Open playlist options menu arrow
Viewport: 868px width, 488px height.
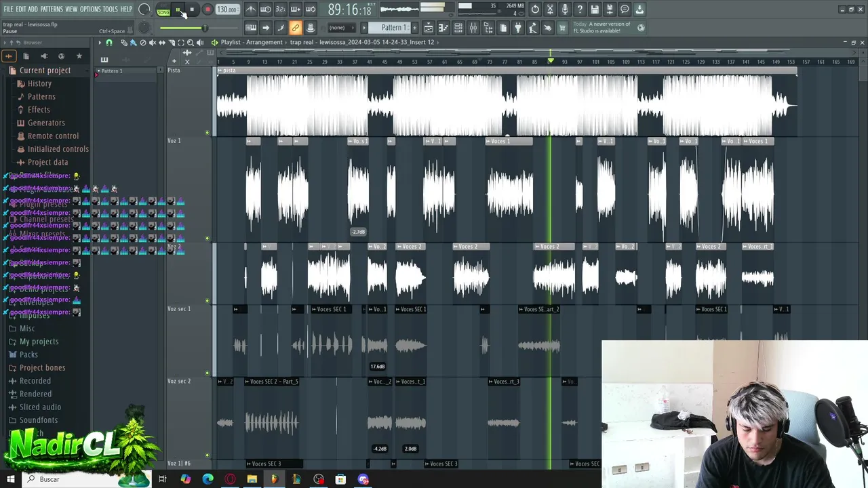pyautogui.click(x=100, y=43)
